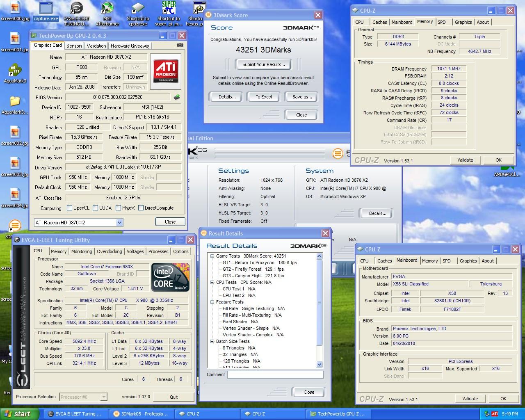
Task: Open Hardware Giveaway tab in GPU-Z
Action: click(x=130, y=46)
